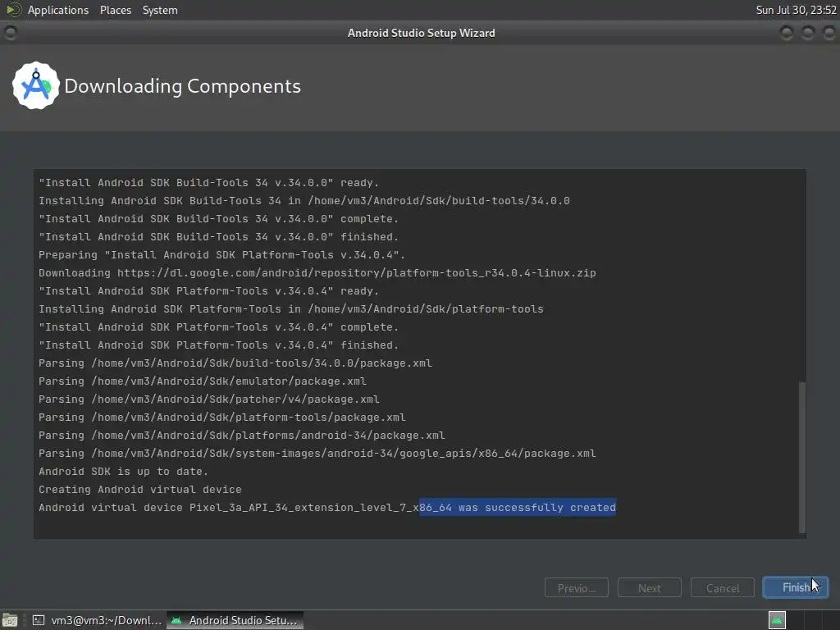Click 'Installing Android SDK Build-Tools 34' line
The width and height of the screenshot is (840, 630).
click(x=304, y=200)
